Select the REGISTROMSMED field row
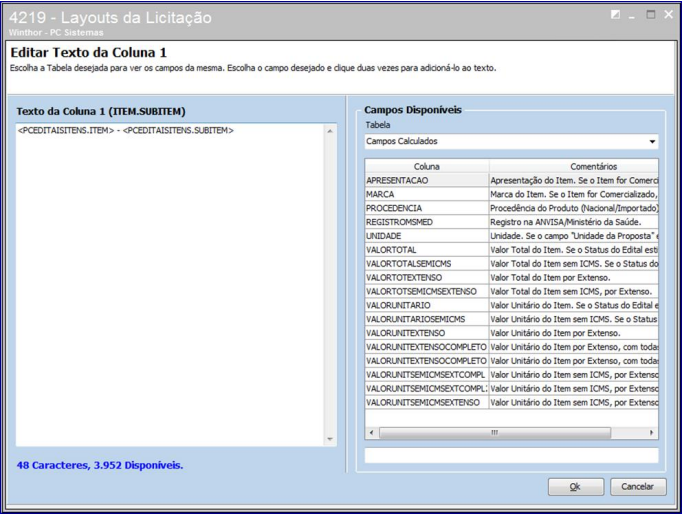The height and width of the screenshot is (516, 683). 511,222
